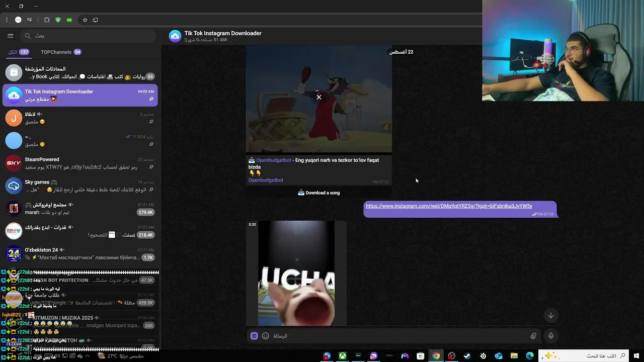Click the browser profile avatar
The height and width of the screenshot is (362, 644).
[x=18, y=20]
